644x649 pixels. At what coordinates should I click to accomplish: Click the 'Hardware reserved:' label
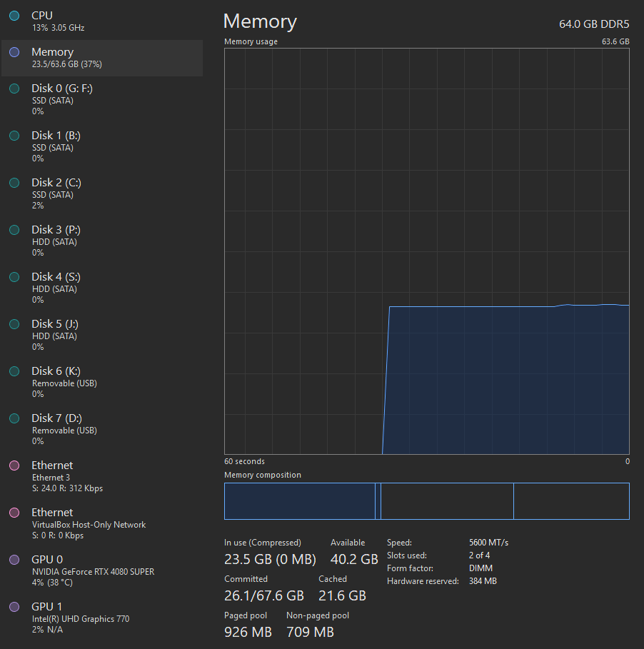tap(423, 581)
